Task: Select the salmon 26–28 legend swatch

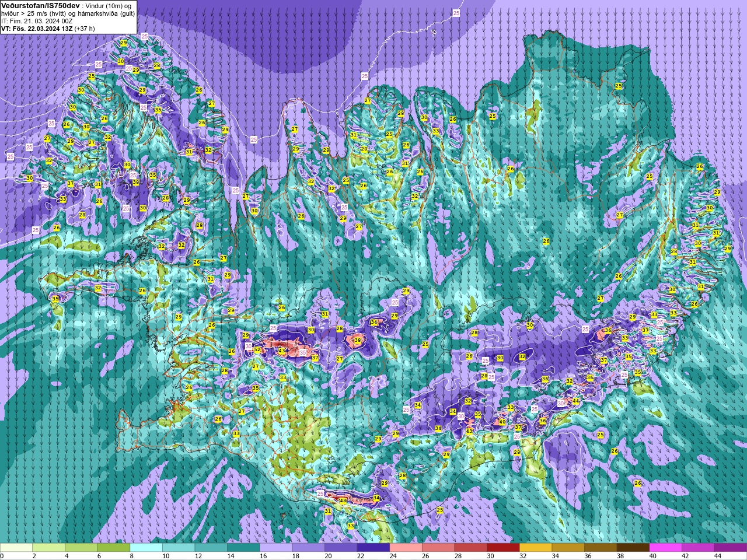Action: coord(439,548)
